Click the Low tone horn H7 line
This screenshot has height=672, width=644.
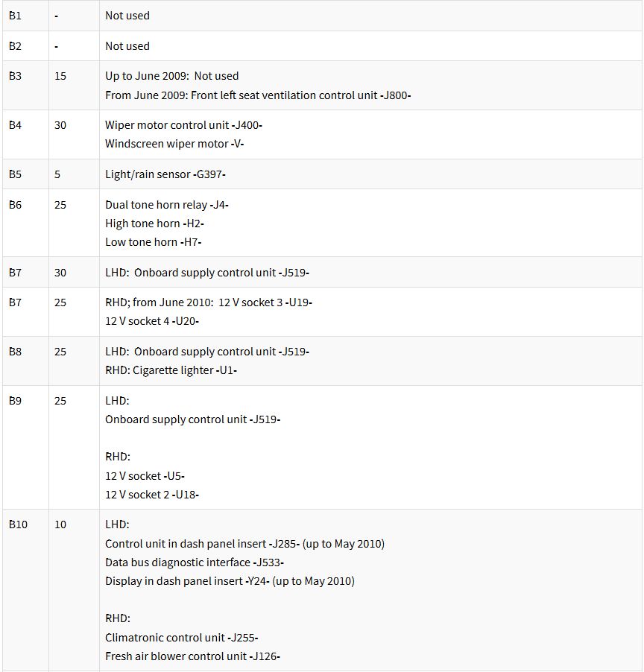153,241
